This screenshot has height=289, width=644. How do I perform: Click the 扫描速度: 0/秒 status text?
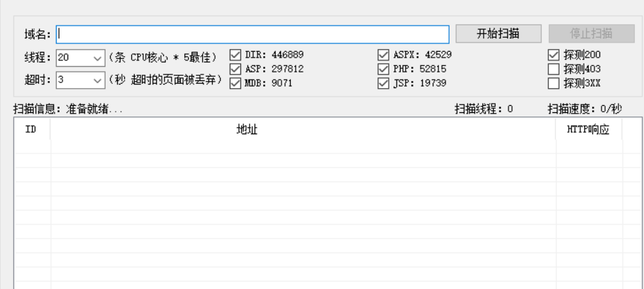585,109
